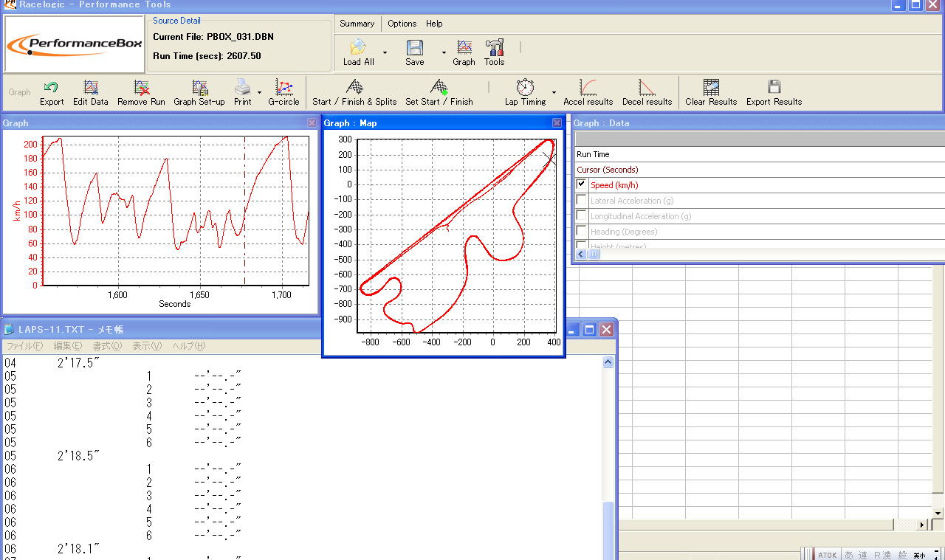
Task: Switch to the Summary tab
Action: [x=357, y=24]
